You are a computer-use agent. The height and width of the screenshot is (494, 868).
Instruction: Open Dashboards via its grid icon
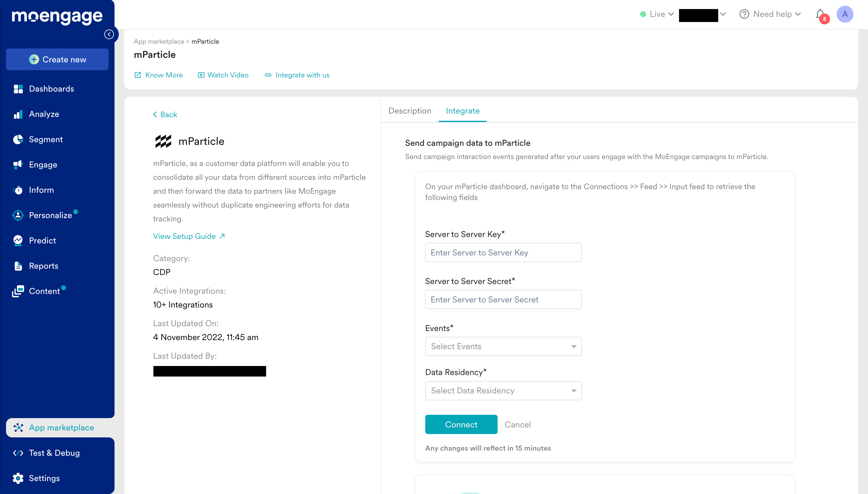click(x=18, y=89)
